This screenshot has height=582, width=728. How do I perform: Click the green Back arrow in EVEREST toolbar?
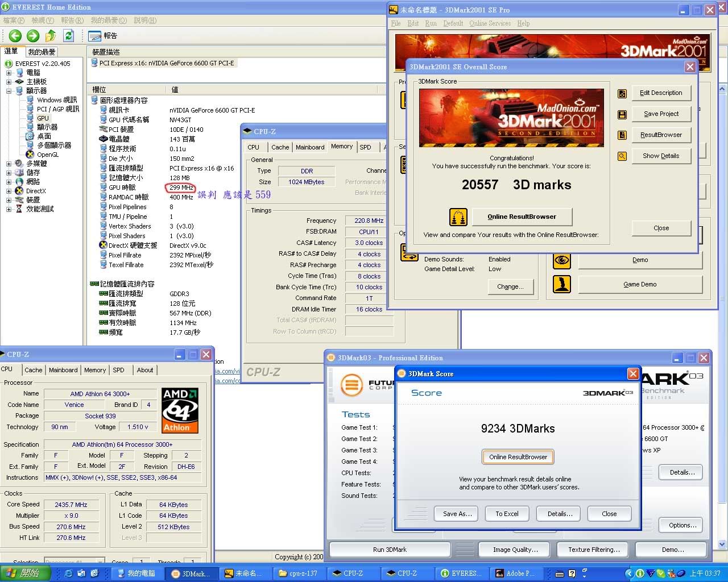(15, 36)
